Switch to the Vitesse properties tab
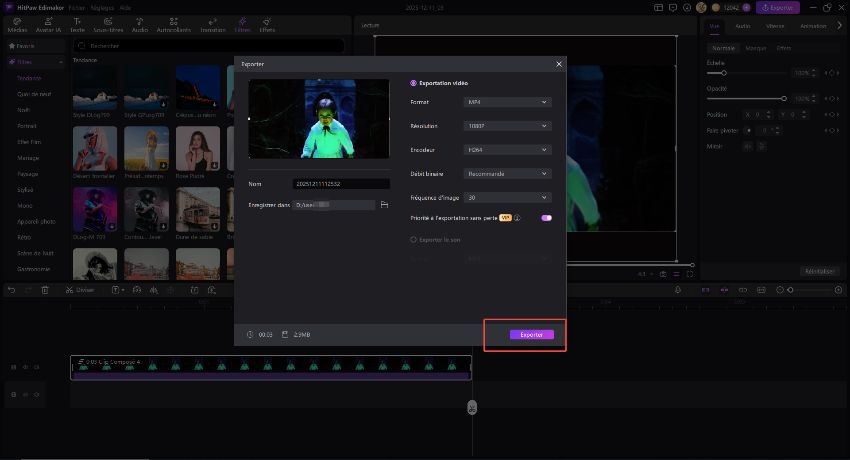The height and width of the screenshot is (460, 850). tap(775, 26)
